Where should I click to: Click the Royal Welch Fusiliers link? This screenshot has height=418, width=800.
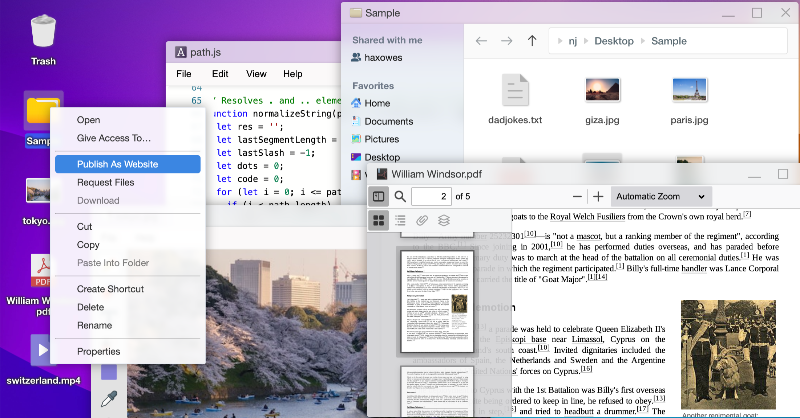[x=587, y=216]
